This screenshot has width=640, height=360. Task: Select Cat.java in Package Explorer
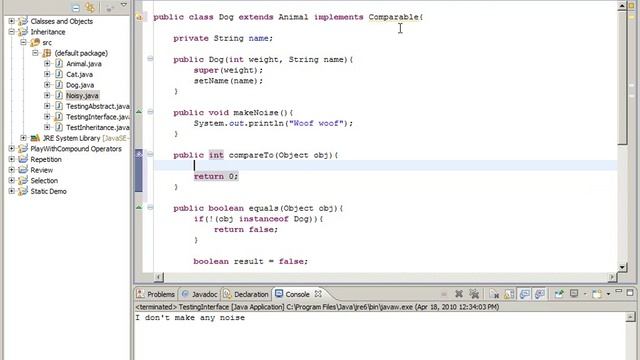point(79,74)
